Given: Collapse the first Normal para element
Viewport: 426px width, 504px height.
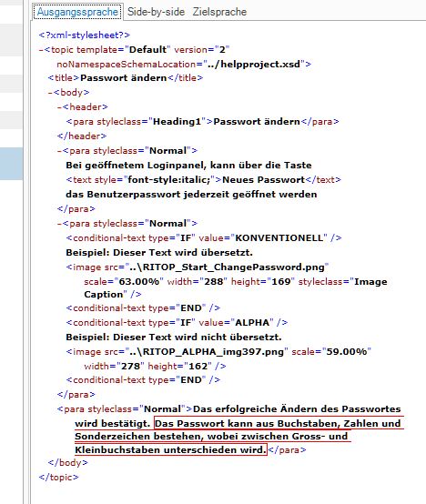Looking at the screenshot, I should 59,151.
